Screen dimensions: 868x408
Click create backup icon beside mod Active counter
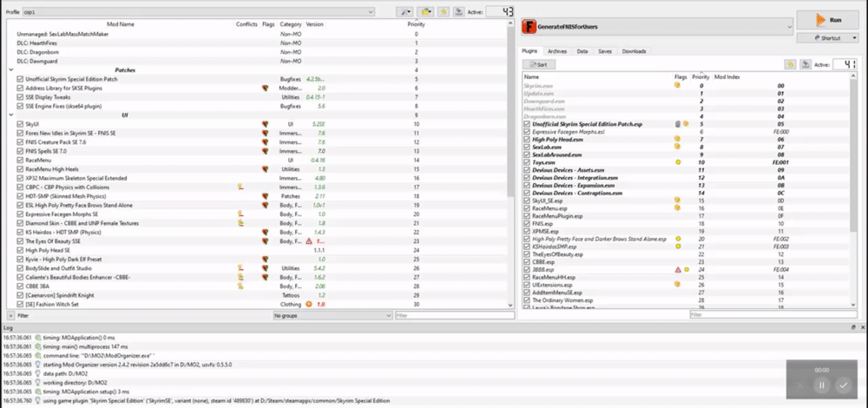click(458, 11)
